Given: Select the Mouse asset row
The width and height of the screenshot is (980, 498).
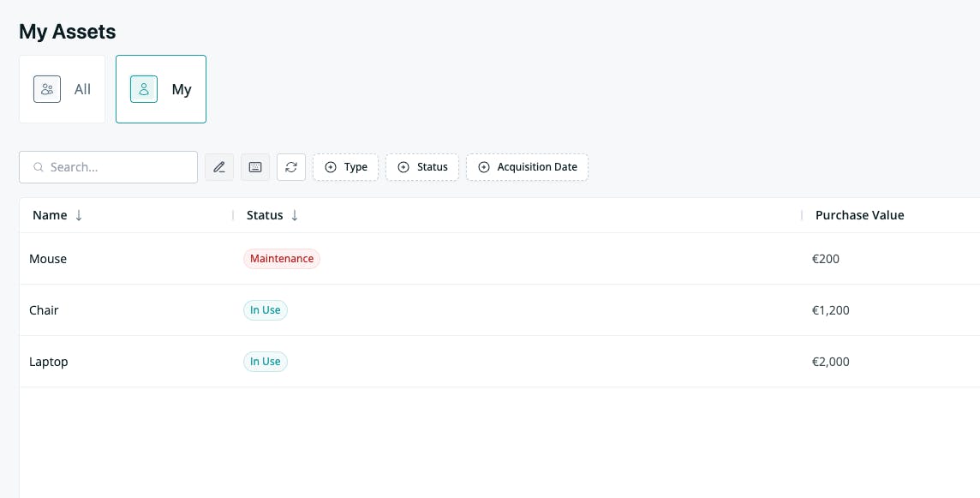Looking at the screenshot, I should pyautogui.click(x=499, y=258).
